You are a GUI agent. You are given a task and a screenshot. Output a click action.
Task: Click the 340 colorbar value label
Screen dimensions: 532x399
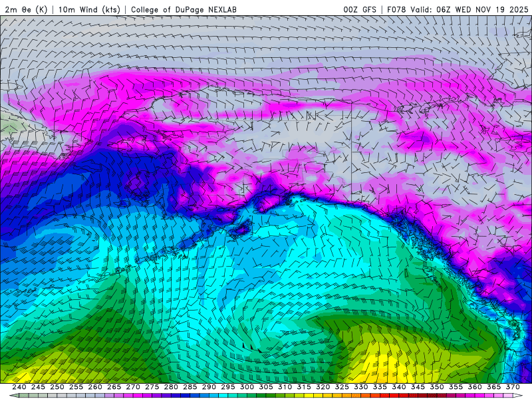[399, 387]
